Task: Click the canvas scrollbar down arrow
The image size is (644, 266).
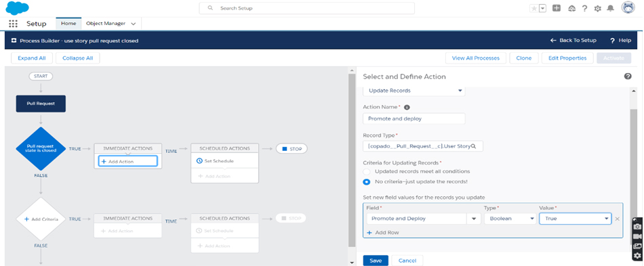Action: [x=352, y=263]
